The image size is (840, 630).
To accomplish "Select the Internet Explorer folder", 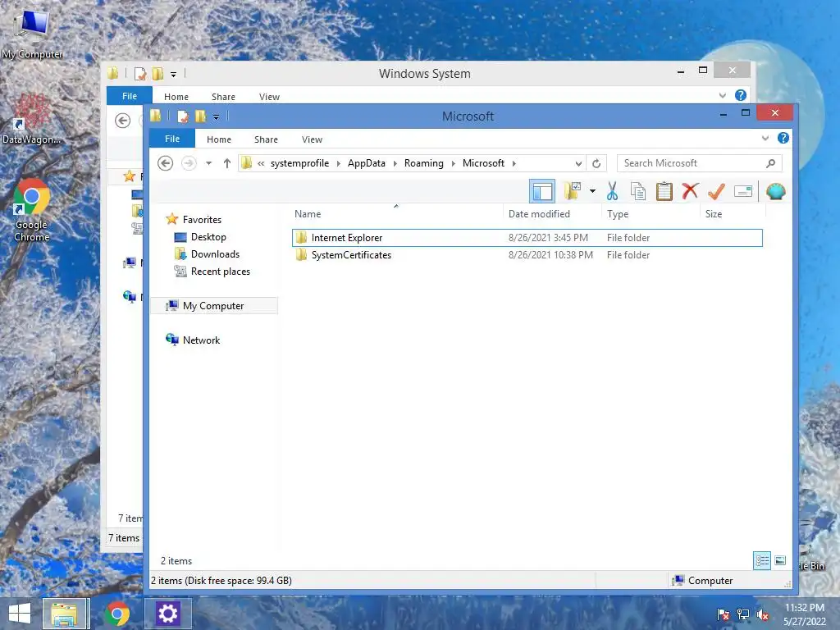I will click(527, 238).
